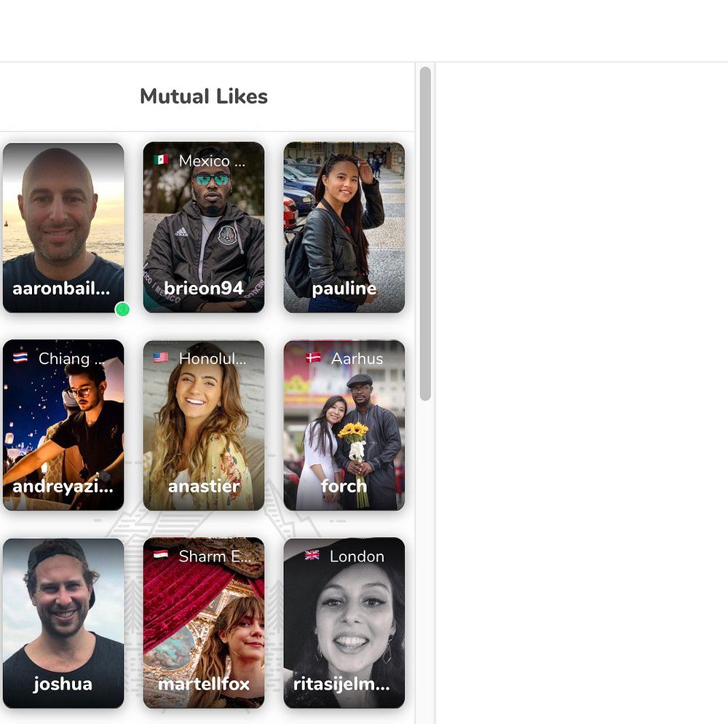
Task: Open joshua's profile card
Action: 63,623
